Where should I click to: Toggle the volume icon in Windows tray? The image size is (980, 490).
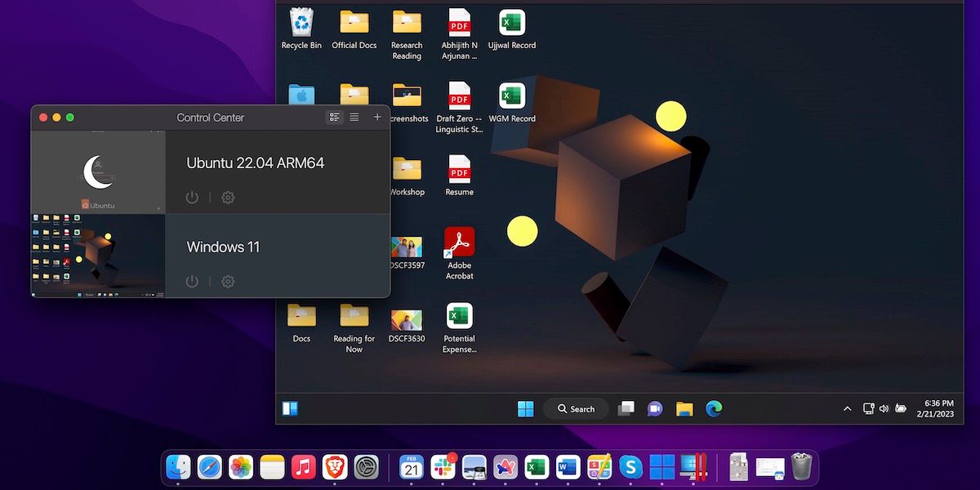click(884, 408)
